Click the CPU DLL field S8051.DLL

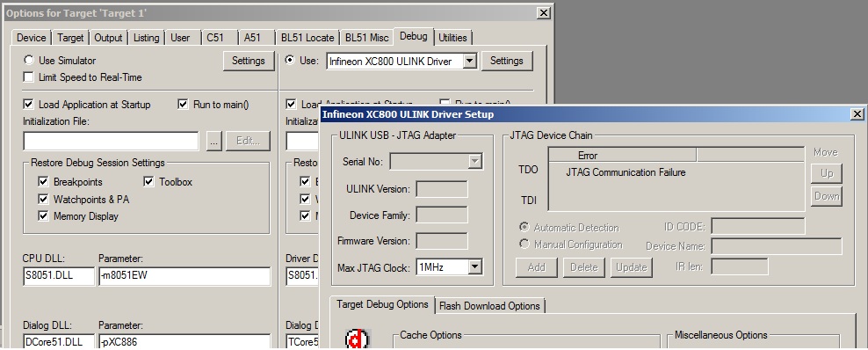[x=59, y=276]
